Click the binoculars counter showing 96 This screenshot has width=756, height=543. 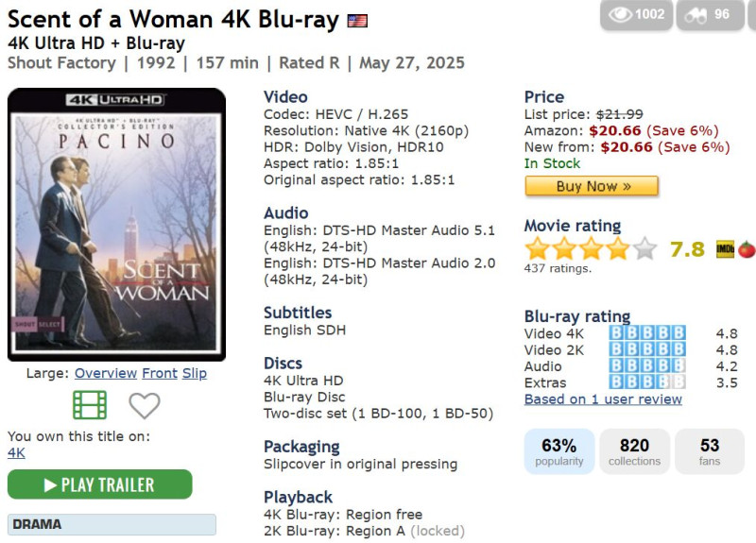710,14
